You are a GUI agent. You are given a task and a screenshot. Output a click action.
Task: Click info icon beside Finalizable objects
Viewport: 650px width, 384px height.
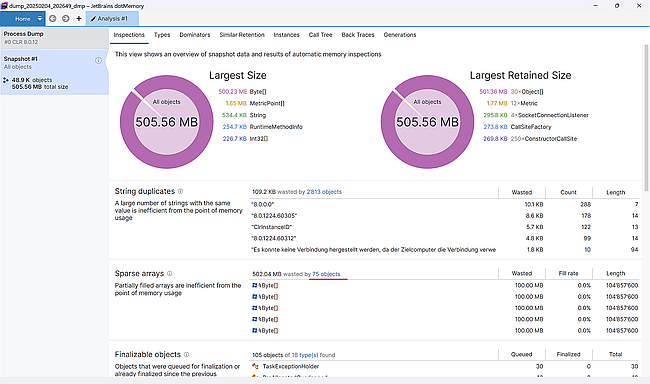click(187, 355)
